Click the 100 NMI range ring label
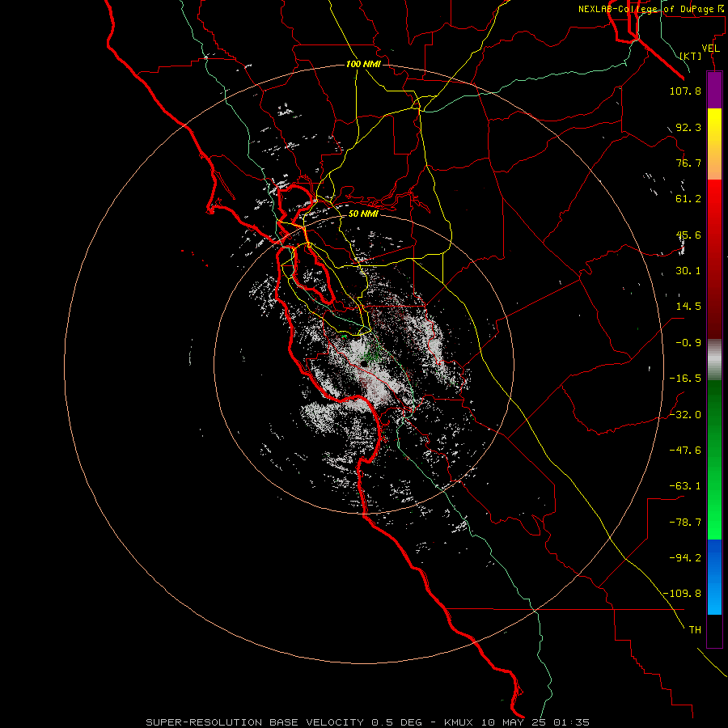Screen dimensions: 728x728 point(363,64)
